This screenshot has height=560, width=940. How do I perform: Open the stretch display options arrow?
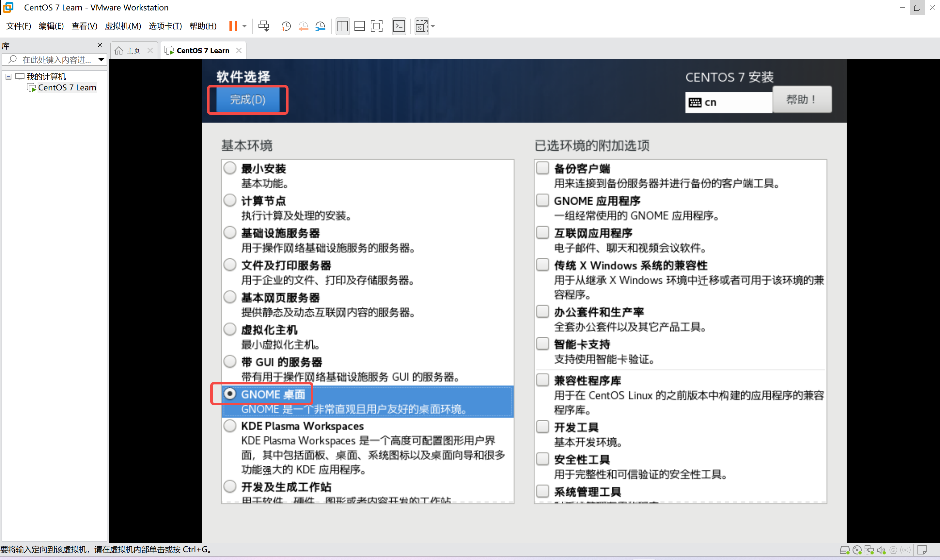(433, 26)
